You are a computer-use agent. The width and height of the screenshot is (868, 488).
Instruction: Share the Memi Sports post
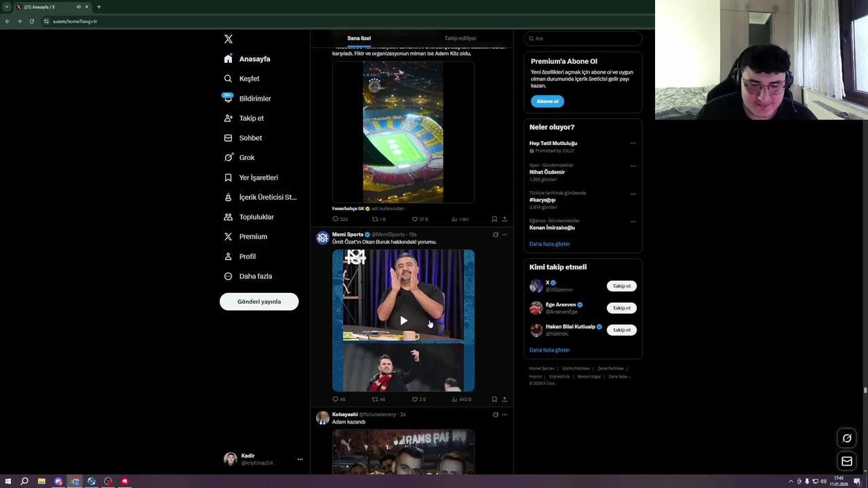point(505,399)
